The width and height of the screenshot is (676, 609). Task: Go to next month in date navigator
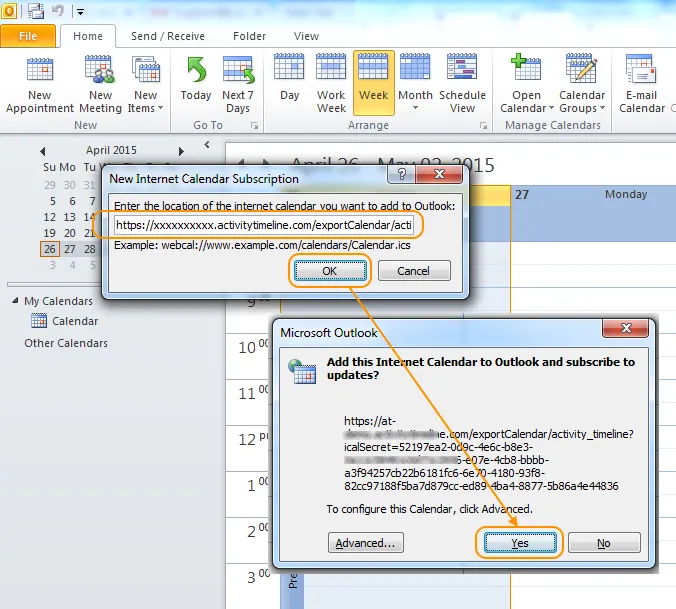181,151
